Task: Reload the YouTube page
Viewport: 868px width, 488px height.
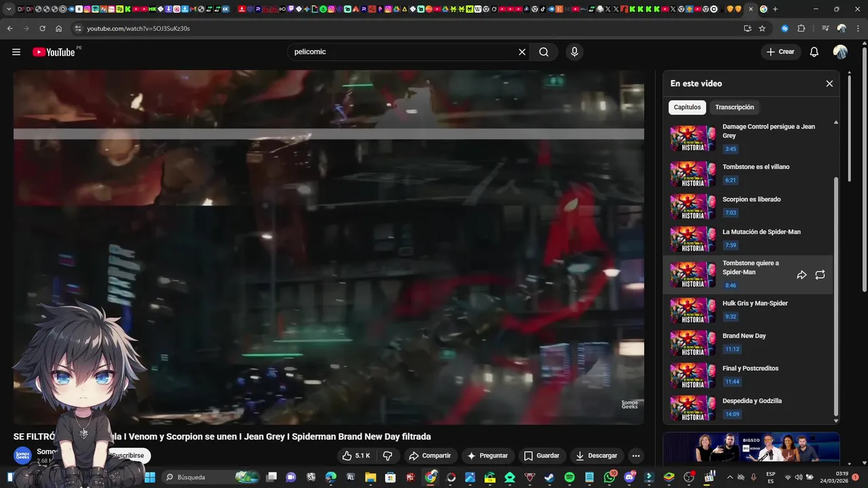Action: 42,28
